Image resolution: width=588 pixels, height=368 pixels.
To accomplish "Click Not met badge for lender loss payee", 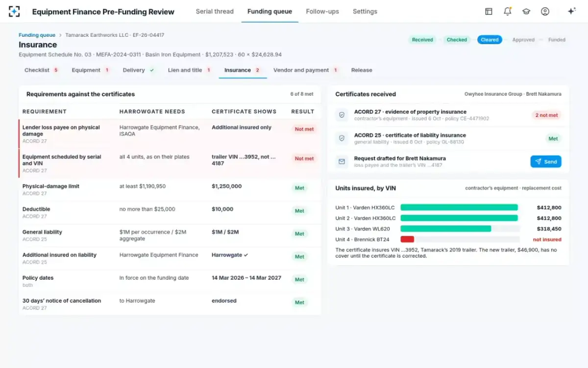I will tap(304, 129).
